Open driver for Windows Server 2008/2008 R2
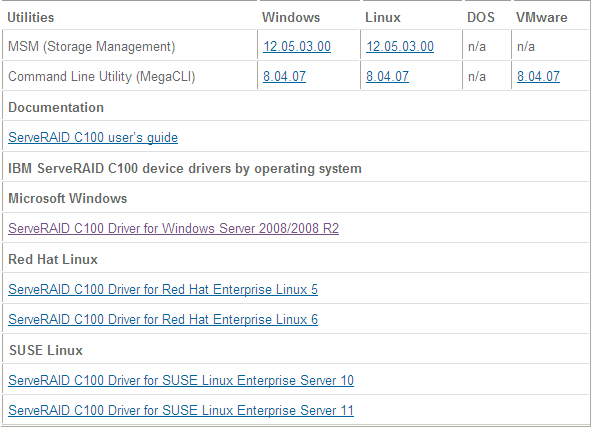The image size is (593, 439). click(x=174, y=228)
